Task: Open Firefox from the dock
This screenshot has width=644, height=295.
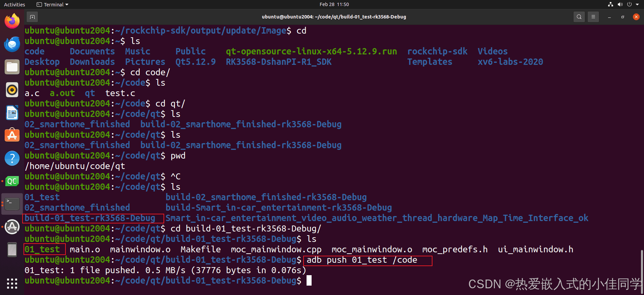Action: pyautogui.click(x=12, y=21)
